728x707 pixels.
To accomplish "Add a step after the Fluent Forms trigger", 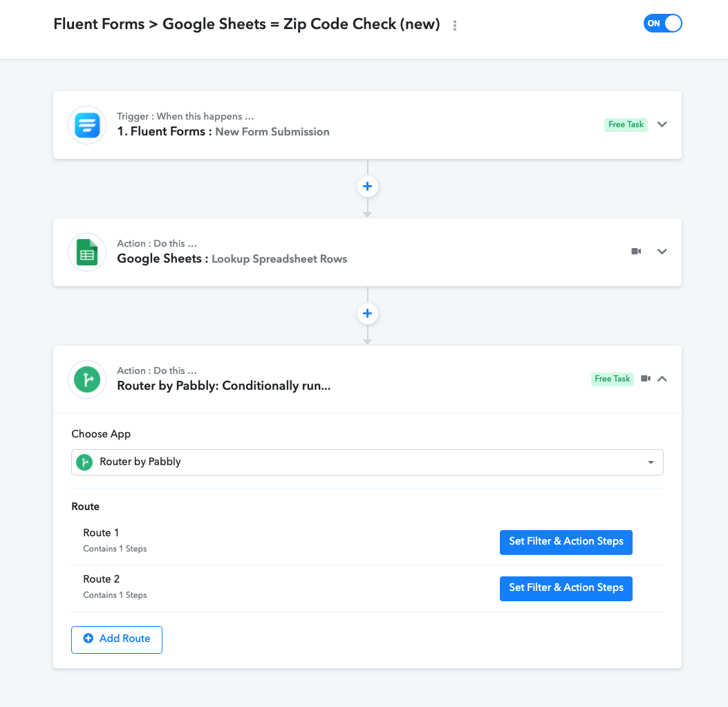I will point(367,187).
